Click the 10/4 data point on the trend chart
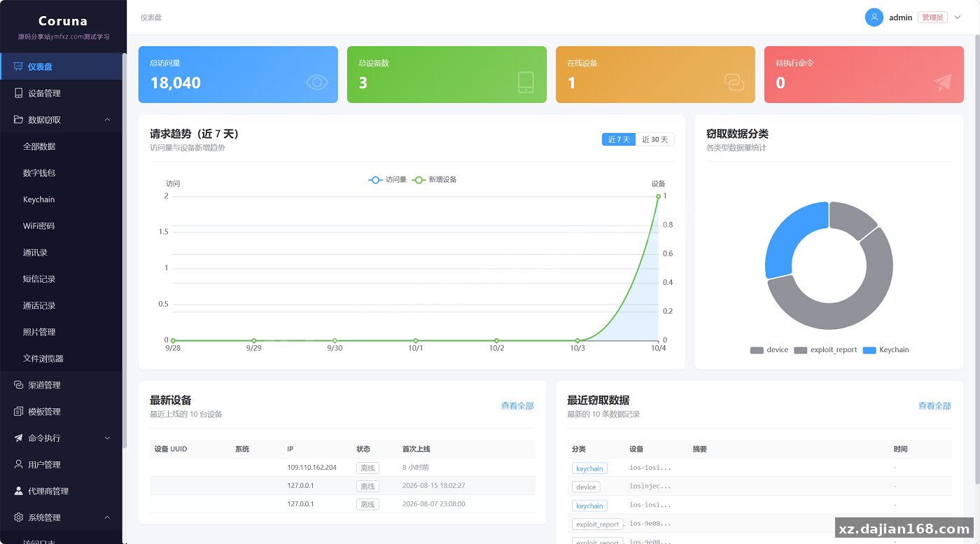Viewport: 980px width, 544px height. 659,196
